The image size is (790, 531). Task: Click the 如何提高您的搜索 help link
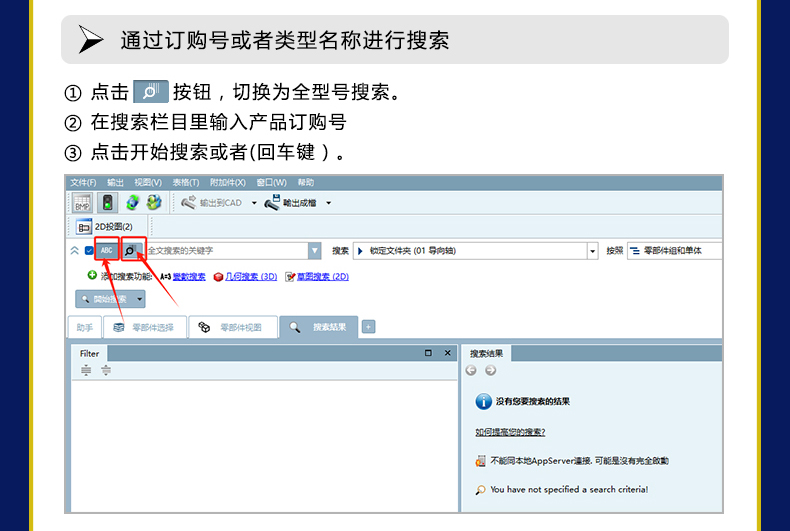pyautogui.click(x=510, y=432)
